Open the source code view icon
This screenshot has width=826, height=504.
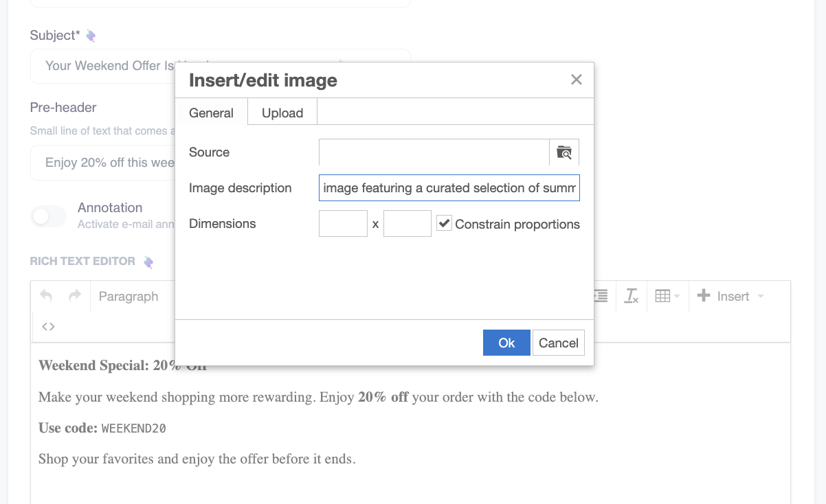click(48, 327)
